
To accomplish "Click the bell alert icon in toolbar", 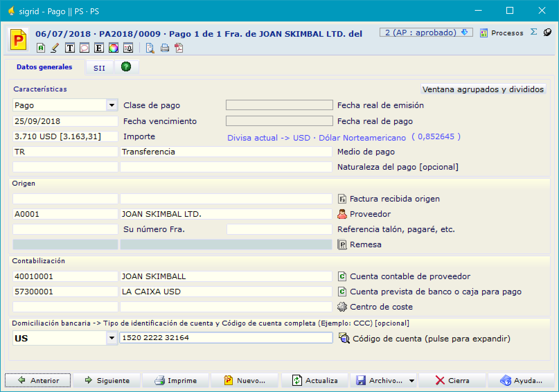I will 128,48.
